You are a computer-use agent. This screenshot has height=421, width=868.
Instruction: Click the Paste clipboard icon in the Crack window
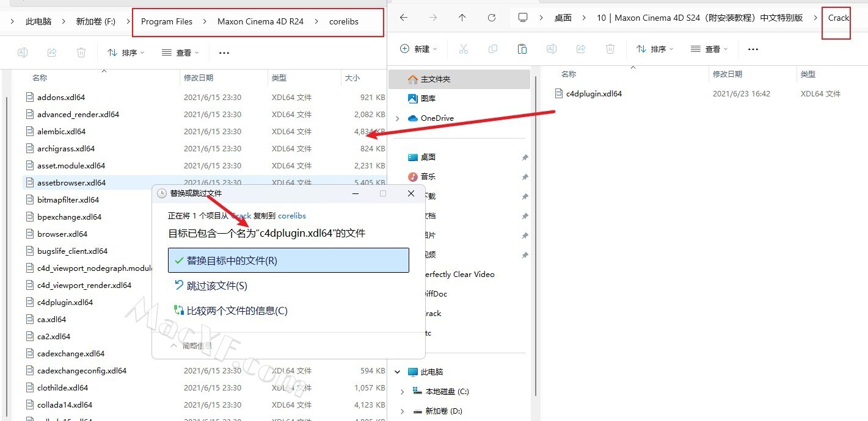pos(522,49)
